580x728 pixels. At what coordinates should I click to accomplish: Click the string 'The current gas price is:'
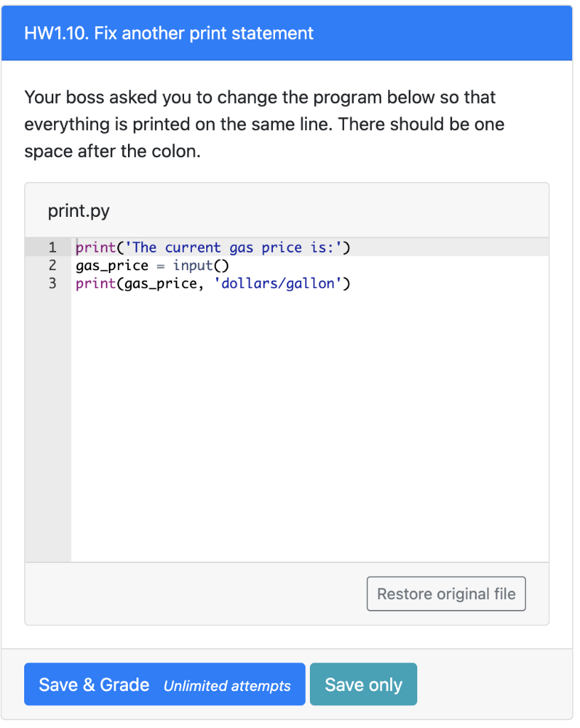(x=230, y=247)
